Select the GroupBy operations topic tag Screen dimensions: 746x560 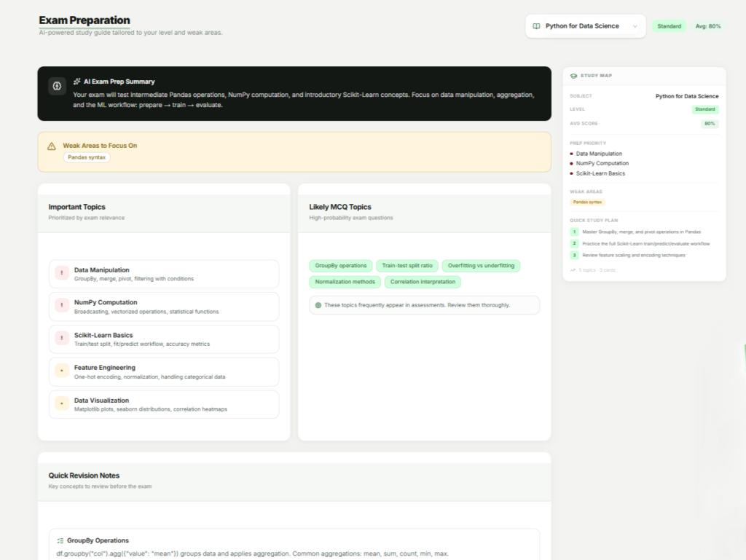pos(341,266)
